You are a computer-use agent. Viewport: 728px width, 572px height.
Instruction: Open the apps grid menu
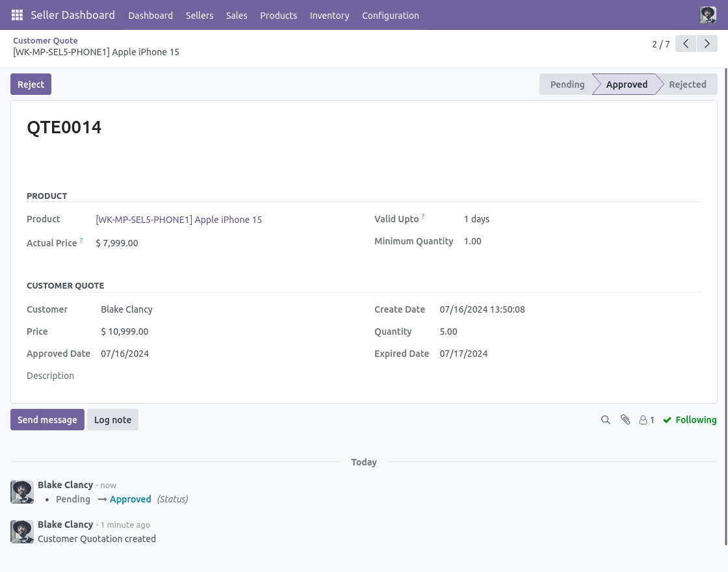(x=17, y=15)
